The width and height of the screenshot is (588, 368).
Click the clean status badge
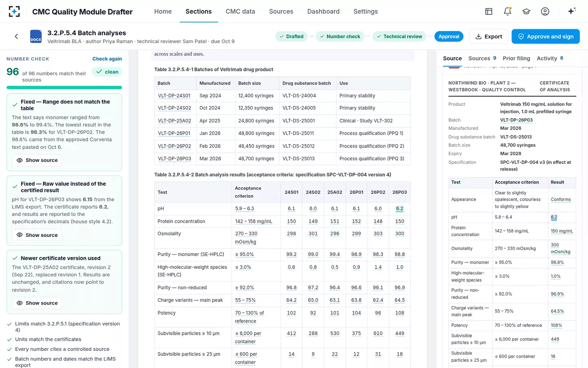107,72
